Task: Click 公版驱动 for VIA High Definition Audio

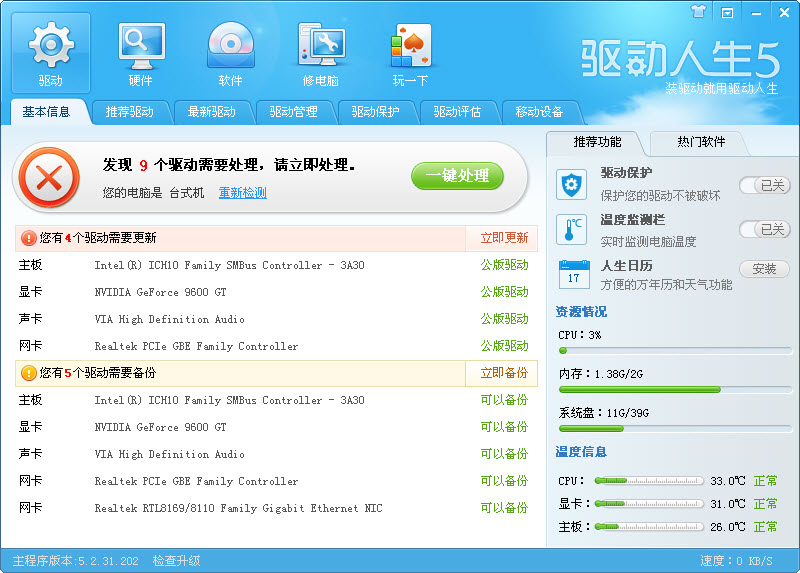Action: point(504,319)
